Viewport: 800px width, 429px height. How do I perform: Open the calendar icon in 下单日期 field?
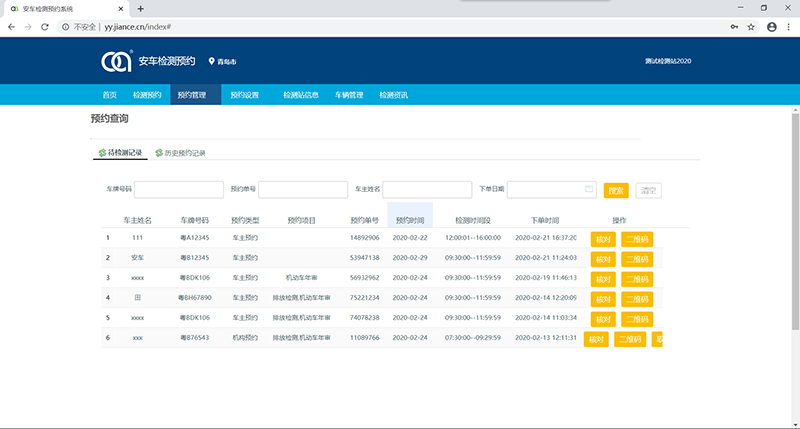589,189
